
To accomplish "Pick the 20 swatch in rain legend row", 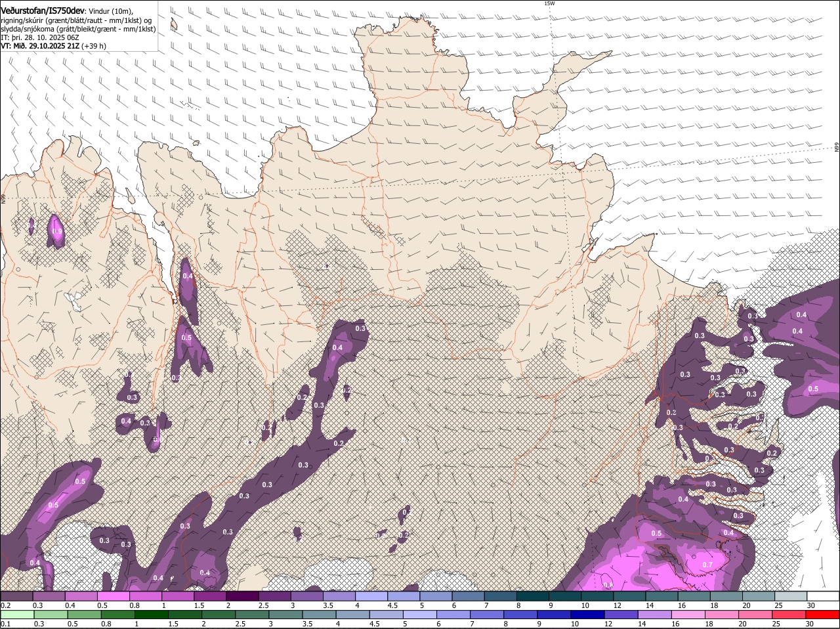I will click(755, 615).
